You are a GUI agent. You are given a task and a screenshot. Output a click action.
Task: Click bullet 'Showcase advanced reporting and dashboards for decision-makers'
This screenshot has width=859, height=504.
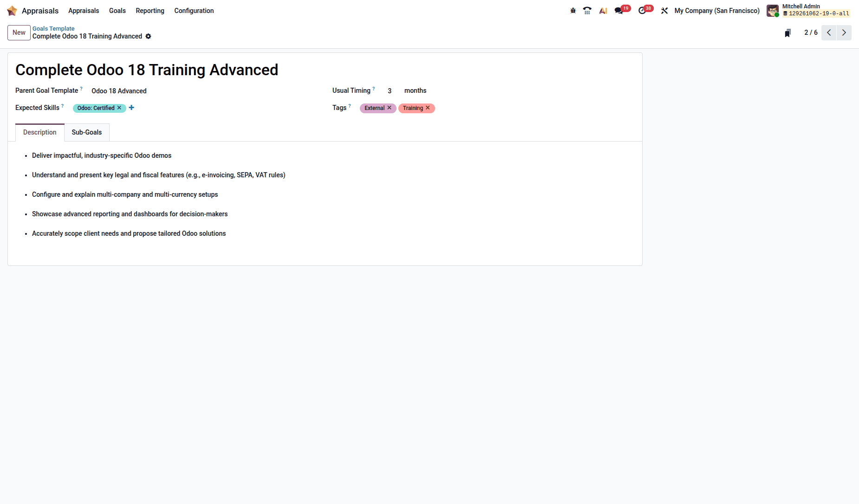tap(130, 214)
